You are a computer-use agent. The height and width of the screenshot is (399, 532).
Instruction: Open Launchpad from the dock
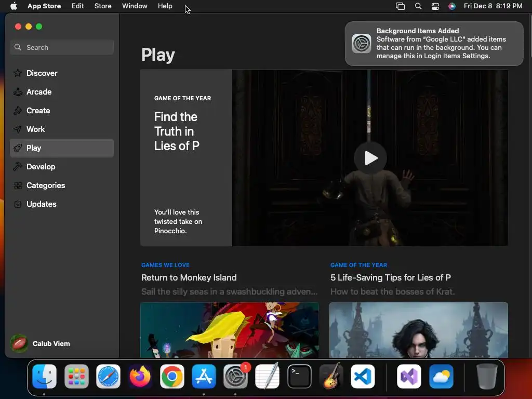tap(76, 376)
